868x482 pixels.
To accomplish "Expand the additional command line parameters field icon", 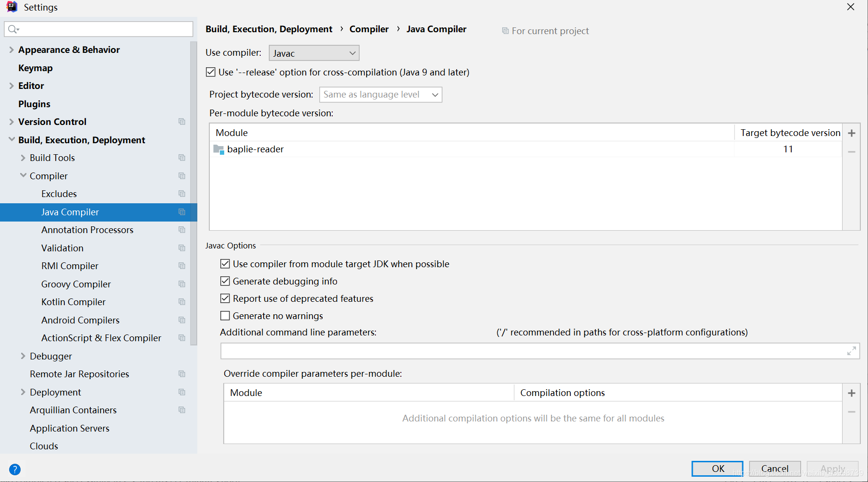I will (851, 351).
